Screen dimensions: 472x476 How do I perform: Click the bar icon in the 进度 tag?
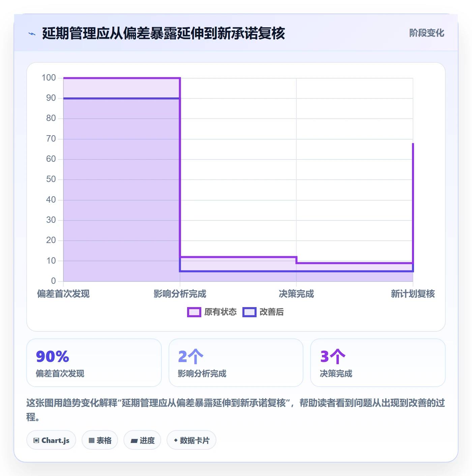click(134, 441)
